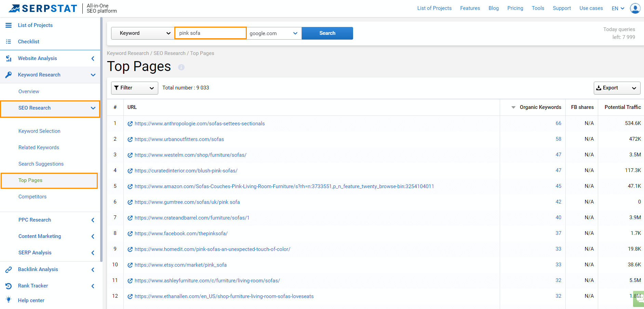Open the etsy pink_sofa market URL link
Screen dimensions: 644x309
[x=180, y=265]
